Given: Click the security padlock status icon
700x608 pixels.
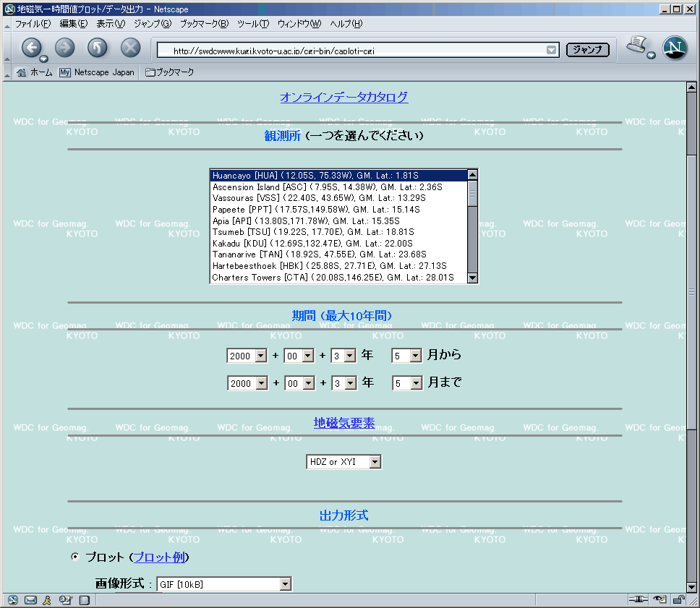Looking at the screenshot, I should point(678,599).
